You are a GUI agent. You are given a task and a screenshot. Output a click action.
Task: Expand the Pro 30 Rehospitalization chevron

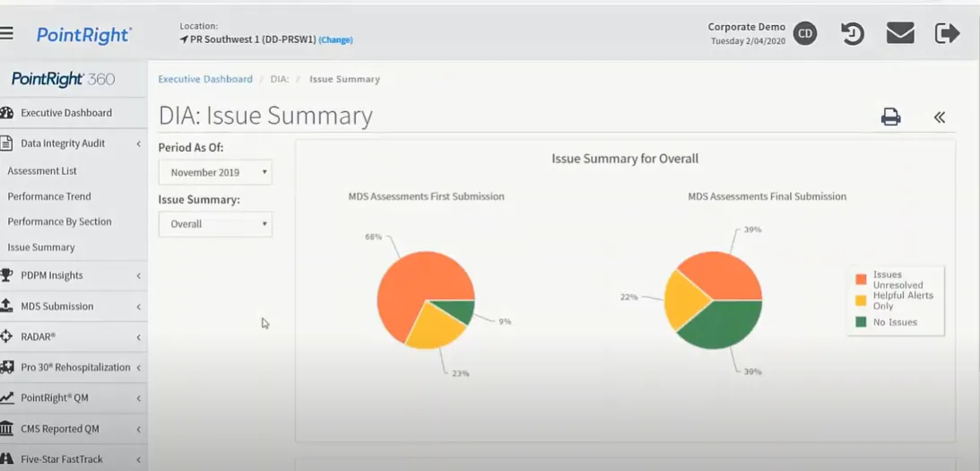pyautogui.click(x=138, y=368)
